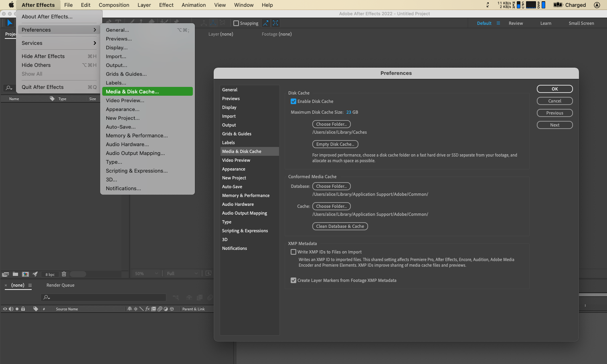The image size is (607, 364).
Task: Click Clean Database & Cache
Action: coord(340,226)
